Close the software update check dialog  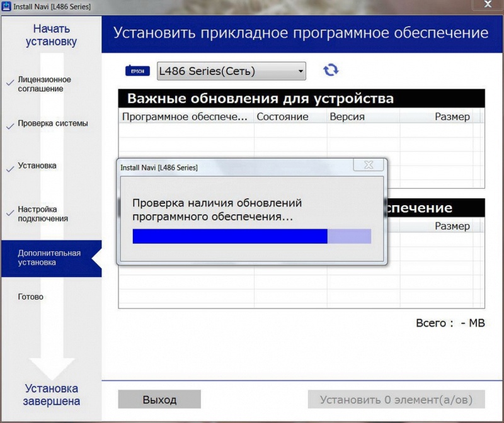pos(369,165)
